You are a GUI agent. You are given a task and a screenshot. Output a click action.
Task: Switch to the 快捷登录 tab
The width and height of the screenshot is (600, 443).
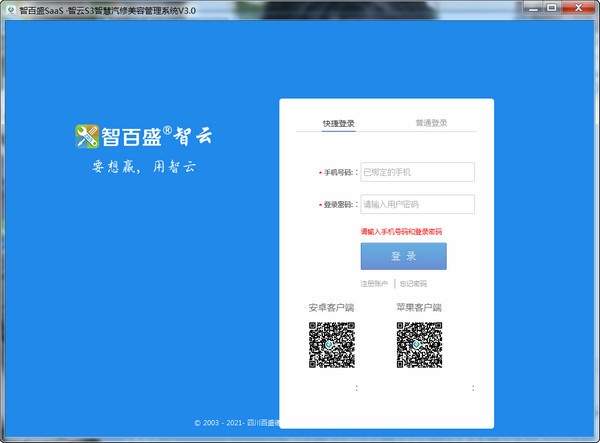pyautogui.click(x=339, y=123)
